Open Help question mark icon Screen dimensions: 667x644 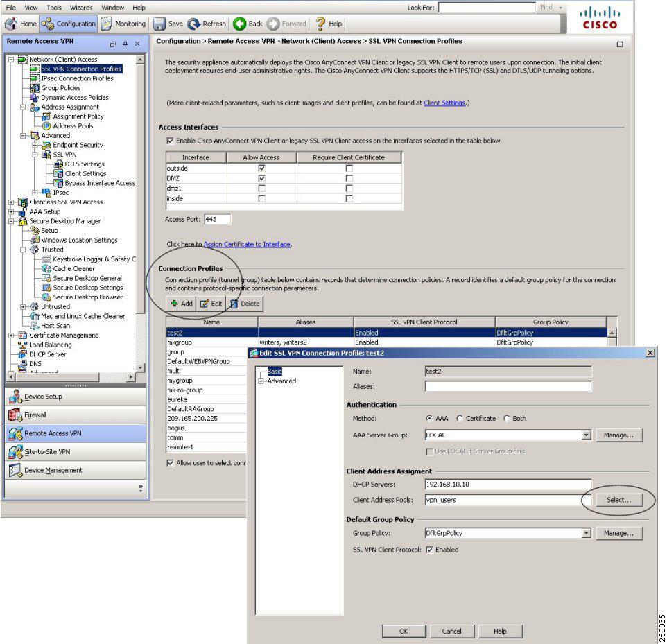pos(320,24)
